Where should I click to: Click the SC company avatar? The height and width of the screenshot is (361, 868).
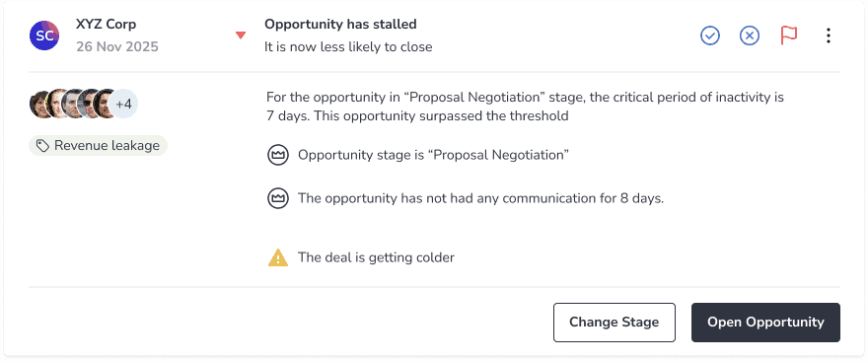44,36
